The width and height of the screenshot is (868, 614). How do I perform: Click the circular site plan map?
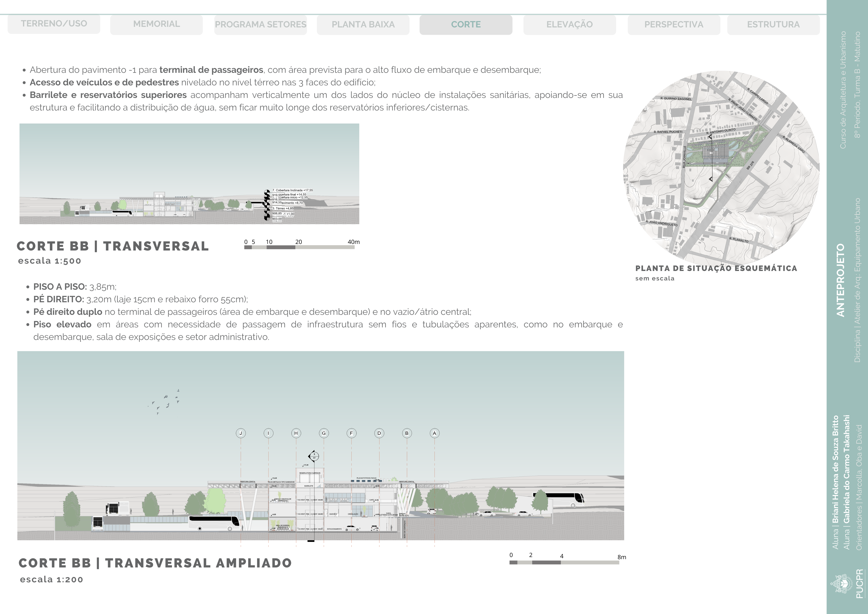(721, 167)
